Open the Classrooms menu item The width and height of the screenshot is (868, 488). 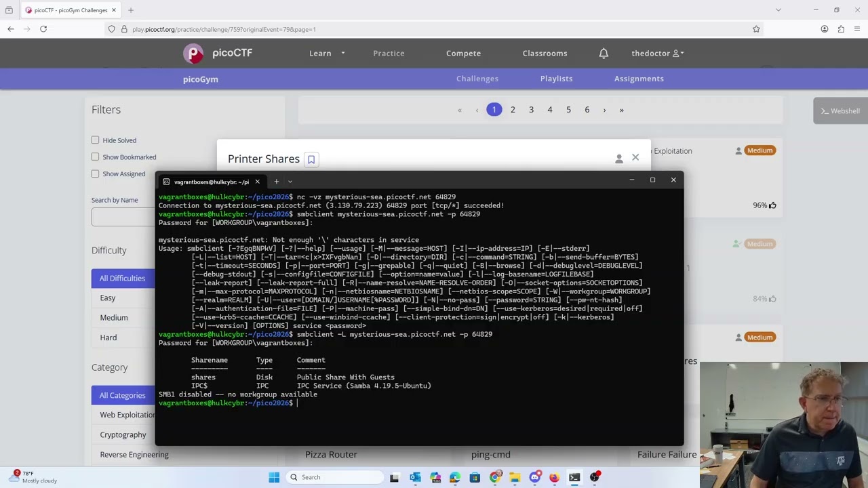point(545,53)
